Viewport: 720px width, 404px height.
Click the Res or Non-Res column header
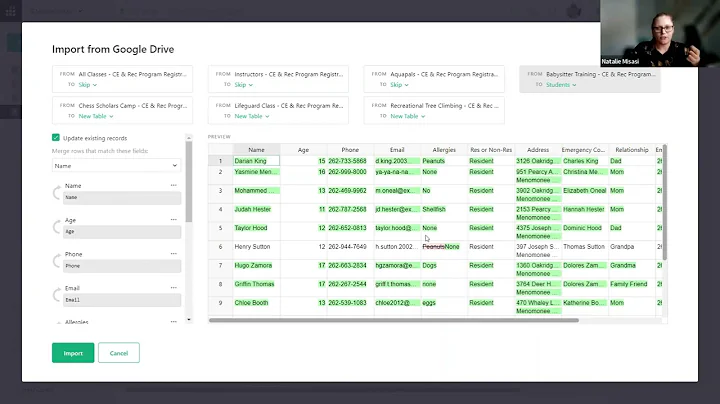491,150
